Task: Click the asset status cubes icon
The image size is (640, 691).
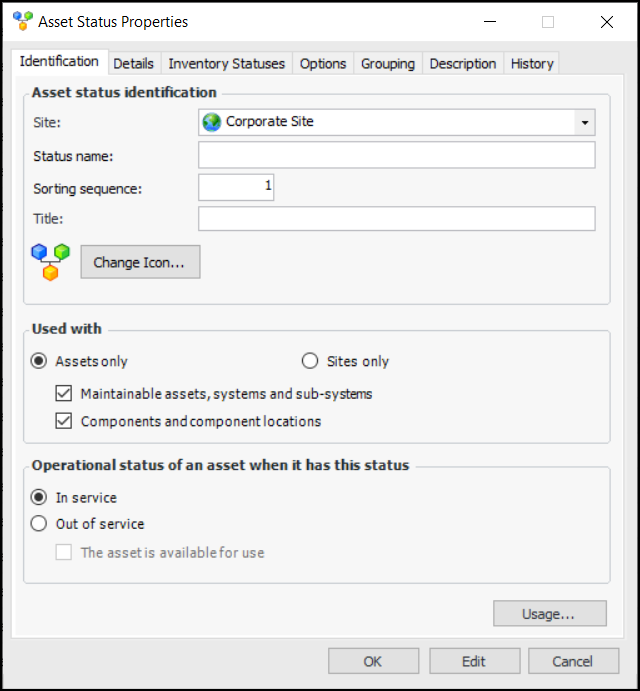Action: tap(50, 261)
